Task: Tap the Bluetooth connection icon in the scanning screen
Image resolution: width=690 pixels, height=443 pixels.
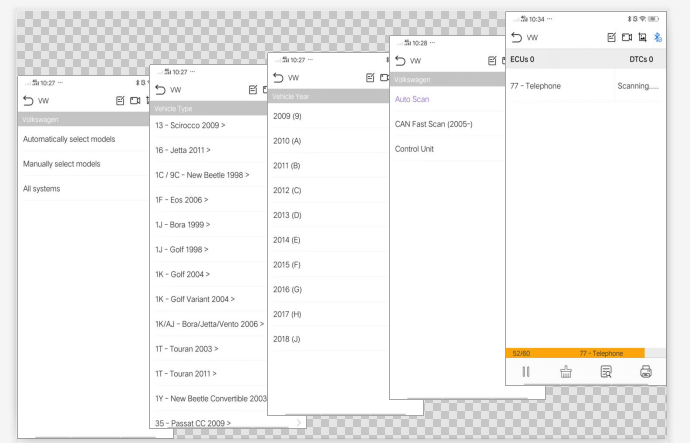Action: [x=658, y=37]
